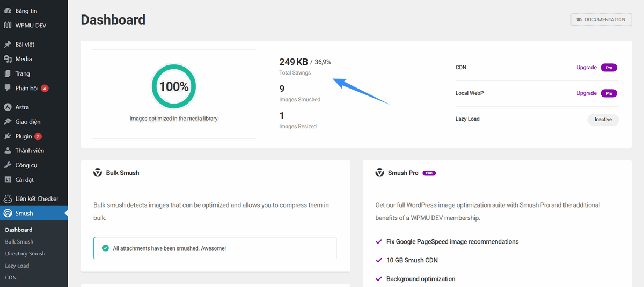The image size is (644, 287).
Task: Open the WPMU DEV menu
Action: coord(34,25)
